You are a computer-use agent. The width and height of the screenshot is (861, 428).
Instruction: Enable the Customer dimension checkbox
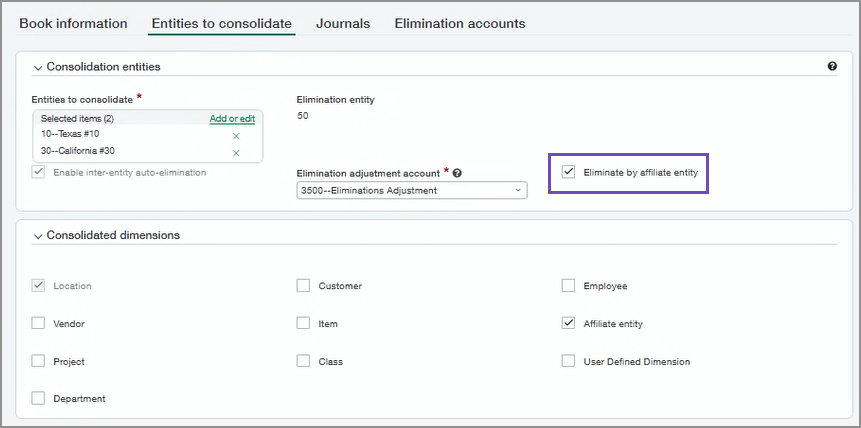coord(303,286)
